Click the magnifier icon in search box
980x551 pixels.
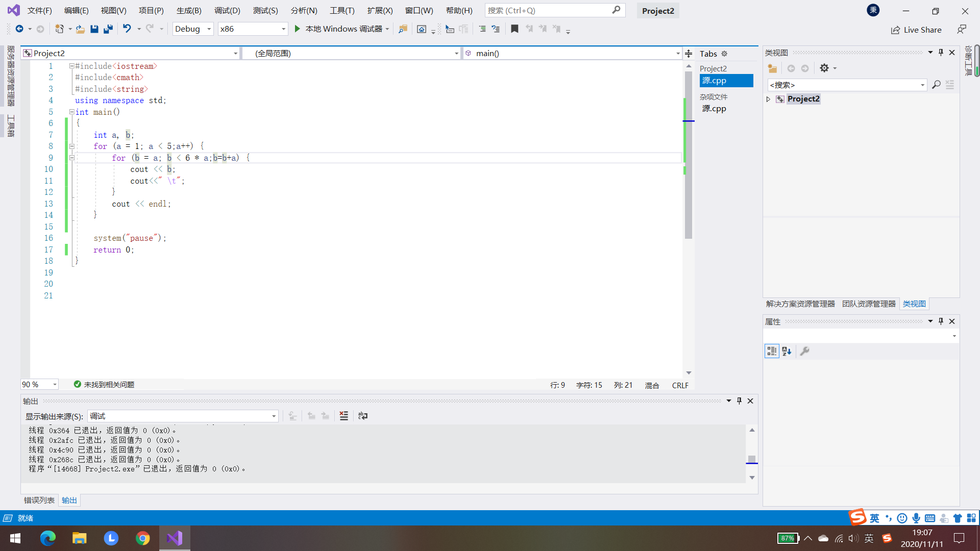[616, 10]
